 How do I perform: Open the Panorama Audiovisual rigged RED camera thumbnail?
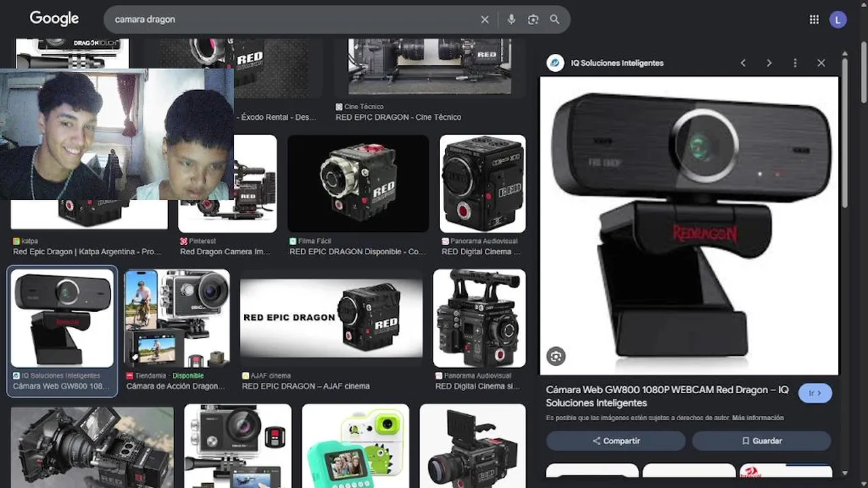(479, 318)
